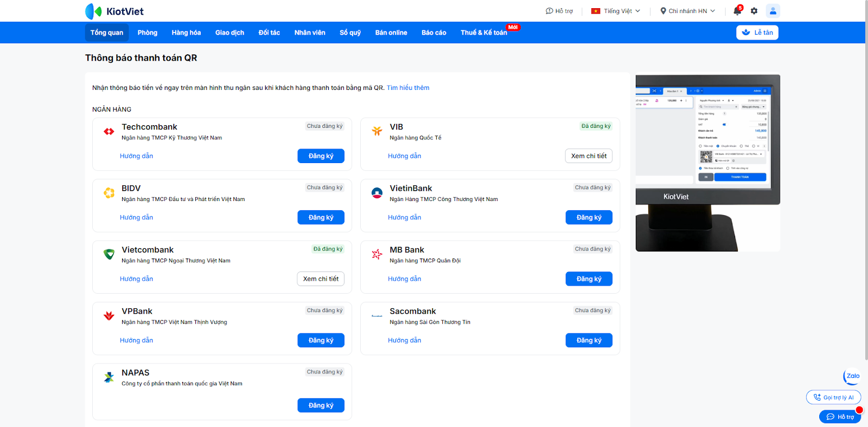The height and width of the screenshot is (427, 868).
Task: Open the Sổ quỹ menu
Action: [350, 33]
